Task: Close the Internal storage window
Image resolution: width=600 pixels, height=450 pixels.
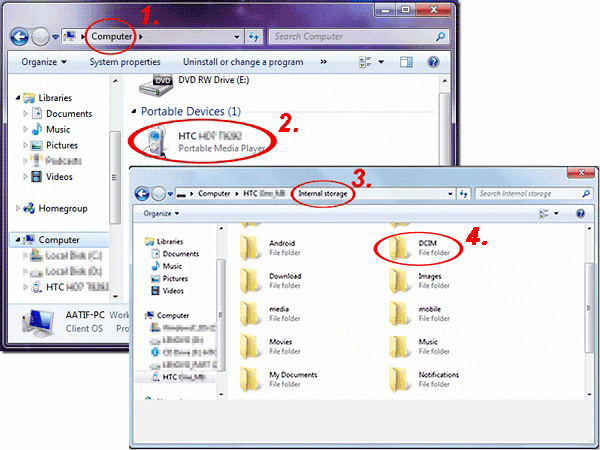Action: (x=581, y=173)
